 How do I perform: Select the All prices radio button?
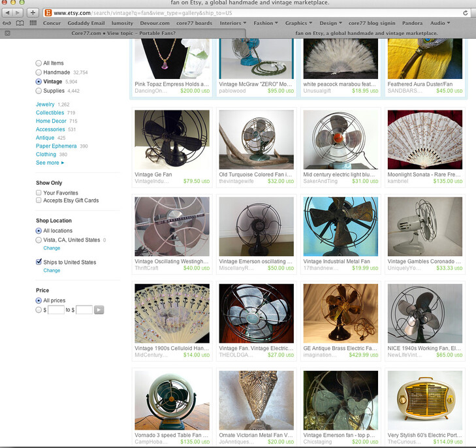[39, 300]
